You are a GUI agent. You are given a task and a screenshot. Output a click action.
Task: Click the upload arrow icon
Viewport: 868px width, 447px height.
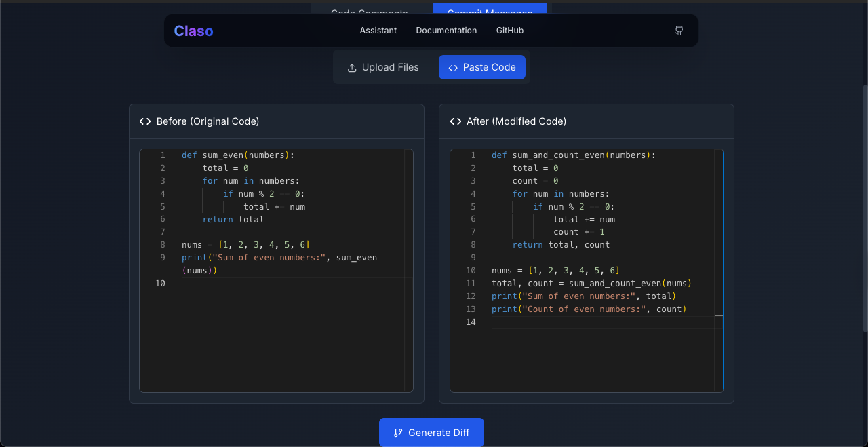(x=352, y=68)
